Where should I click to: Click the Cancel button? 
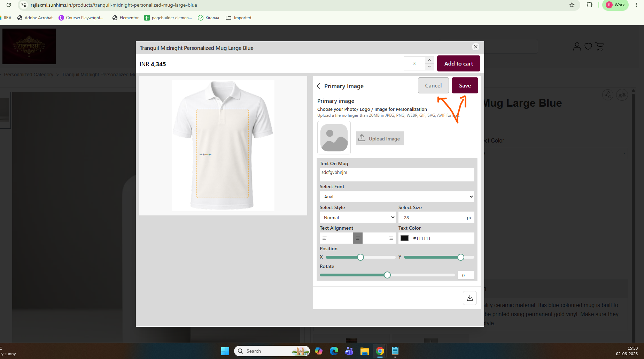tap(433, 85)
